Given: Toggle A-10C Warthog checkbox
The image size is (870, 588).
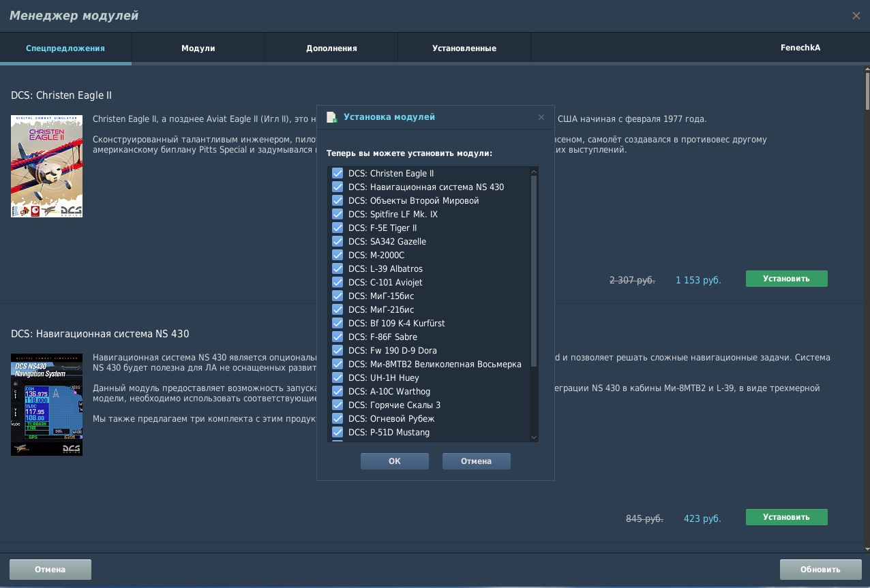Looking at the screenshot, I should 337,391.
